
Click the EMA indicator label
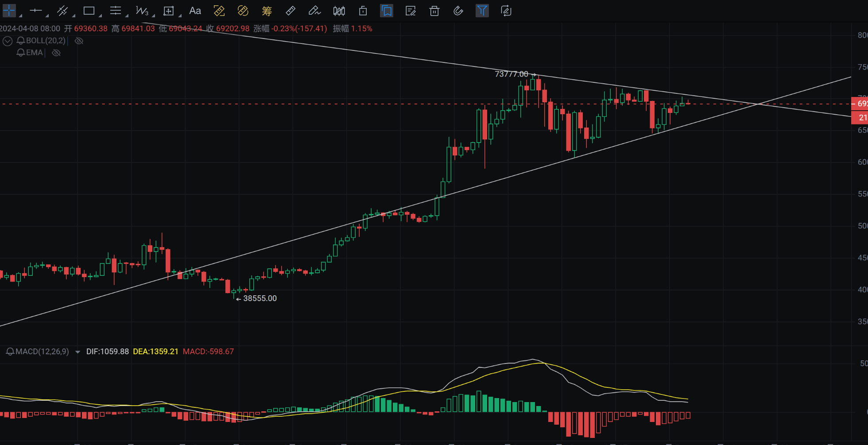(34, 53)
